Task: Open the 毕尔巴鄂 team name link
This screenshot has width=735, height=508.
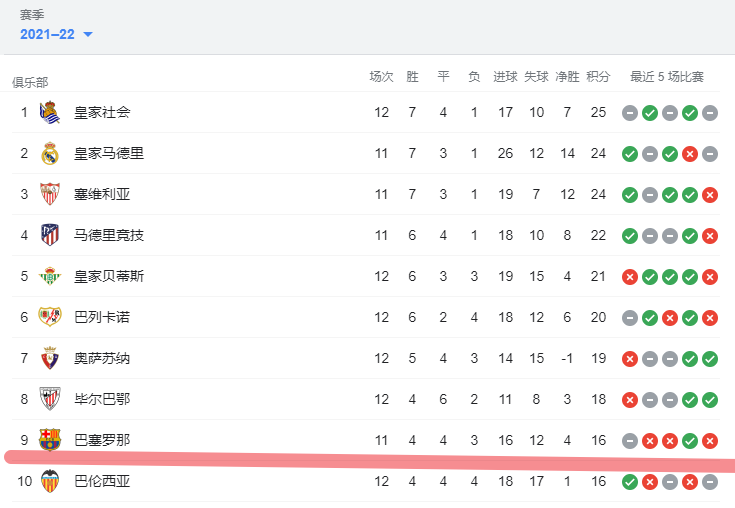Action: click(x=102, y=399)
